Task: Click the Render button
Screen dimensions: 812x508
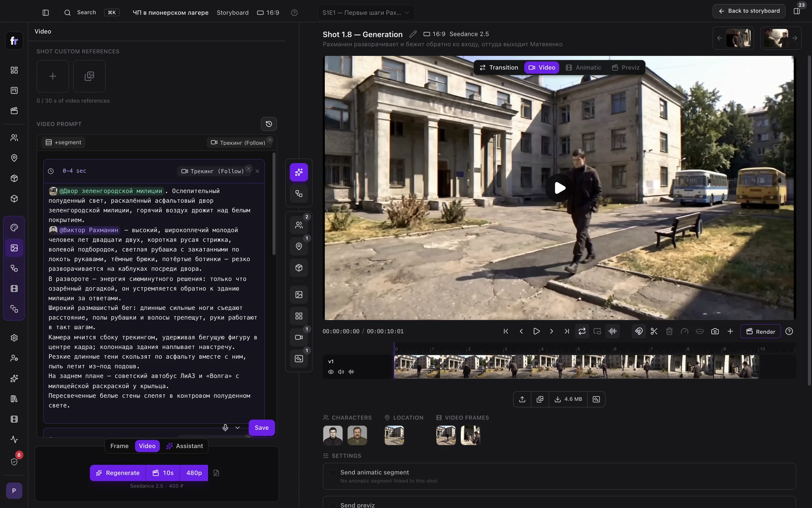Action: (x=761, y=331)
